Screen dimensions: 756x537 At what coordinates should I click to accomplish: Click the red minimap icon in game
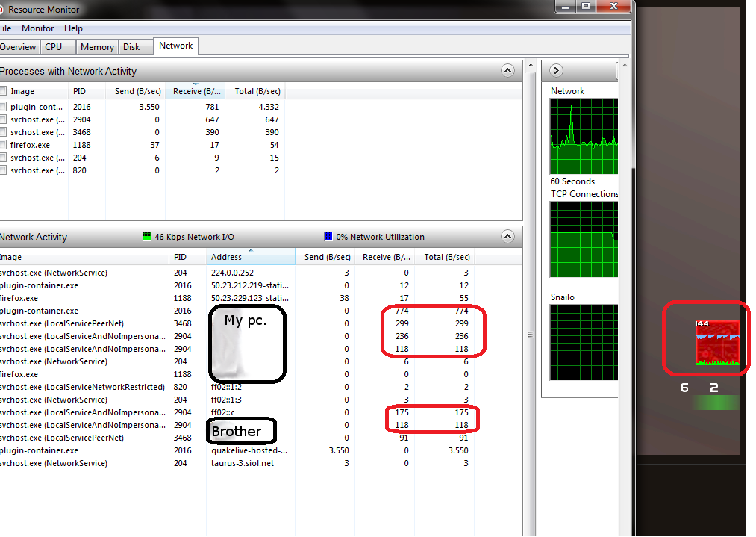coord(717,343)
